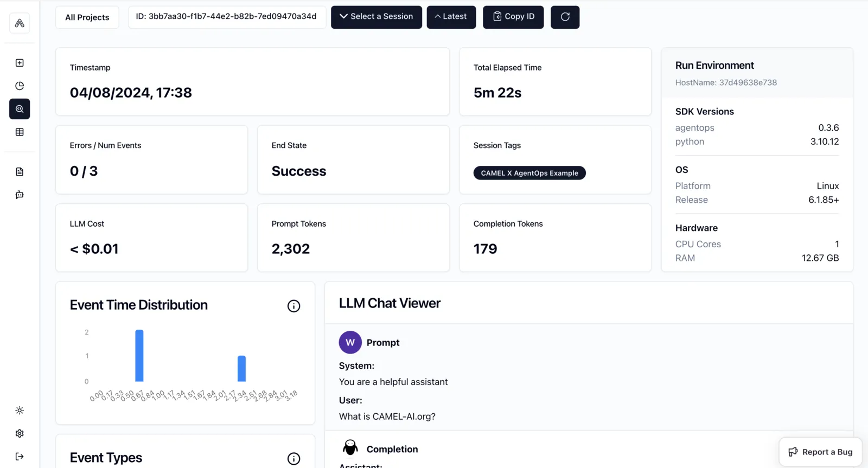Click the CAMEL X AgentOps Example tag
Viewport: 868px width, 468px height.
click(529, 173)
